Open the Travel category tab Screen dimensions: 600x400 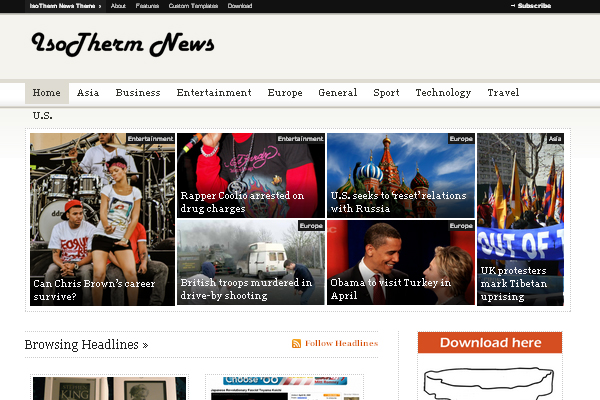tap(503, 93)
